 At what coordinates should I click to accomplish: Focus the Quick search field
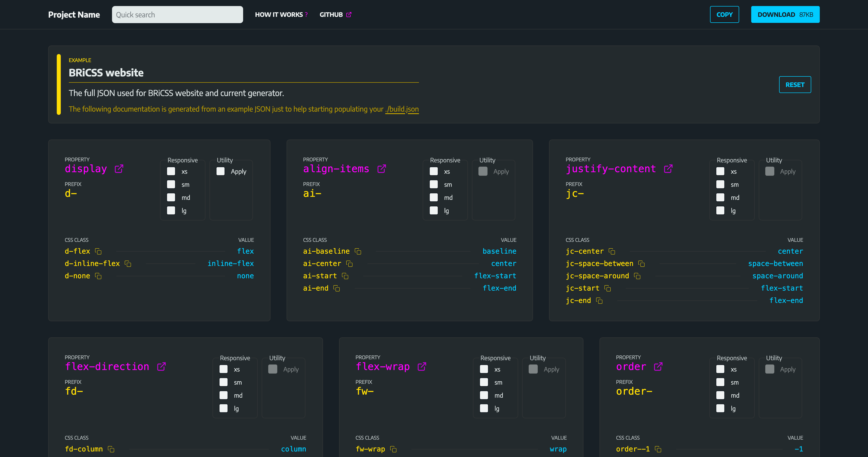pyautogui.click(x=177, y=15)
